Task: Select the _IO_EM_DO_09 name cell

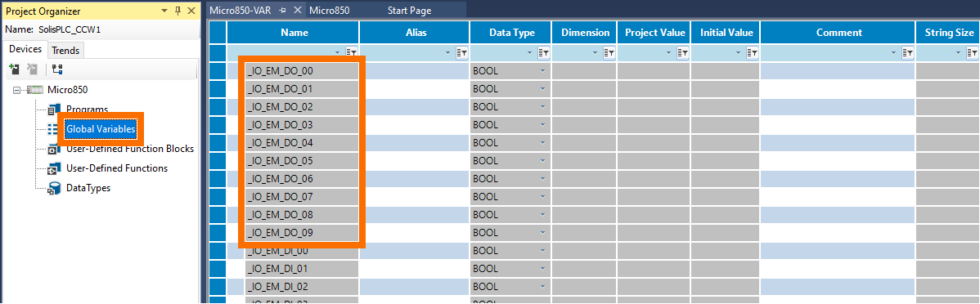Action: coord(302,234)
